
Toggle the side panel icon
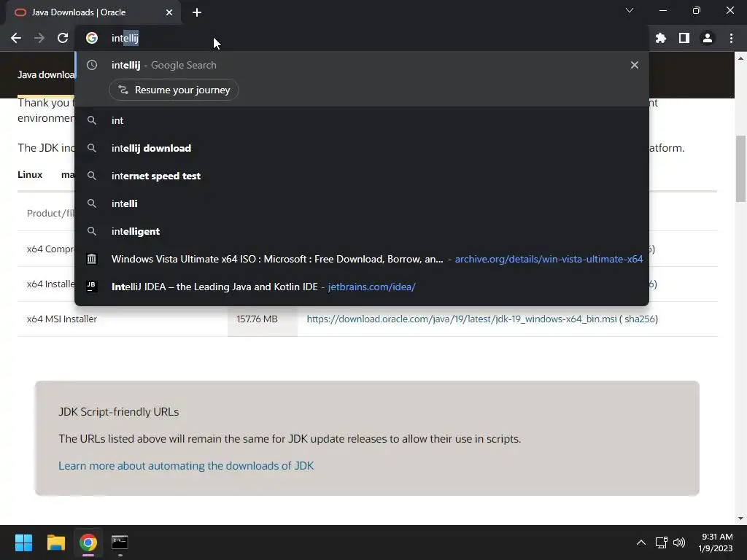point(684,38)
